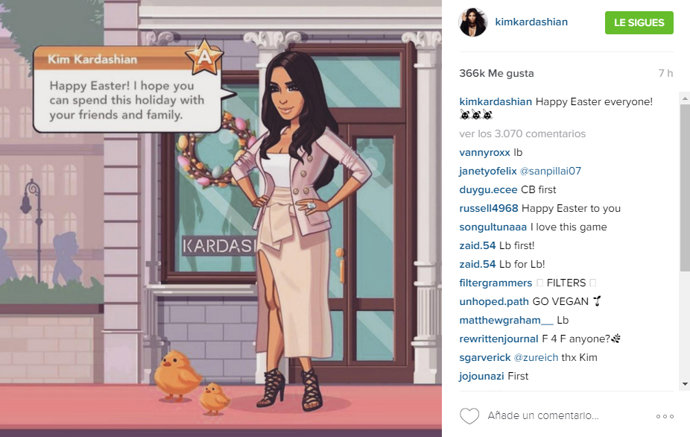Open the three-dot more options menu

pos(664,416)
